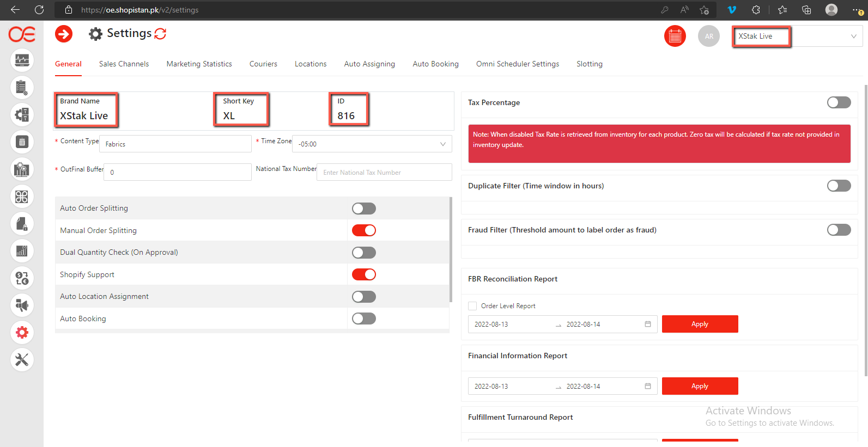Open the Auto Assigning tab
This screenshot has height=447, width=868.
pos(369,64)
